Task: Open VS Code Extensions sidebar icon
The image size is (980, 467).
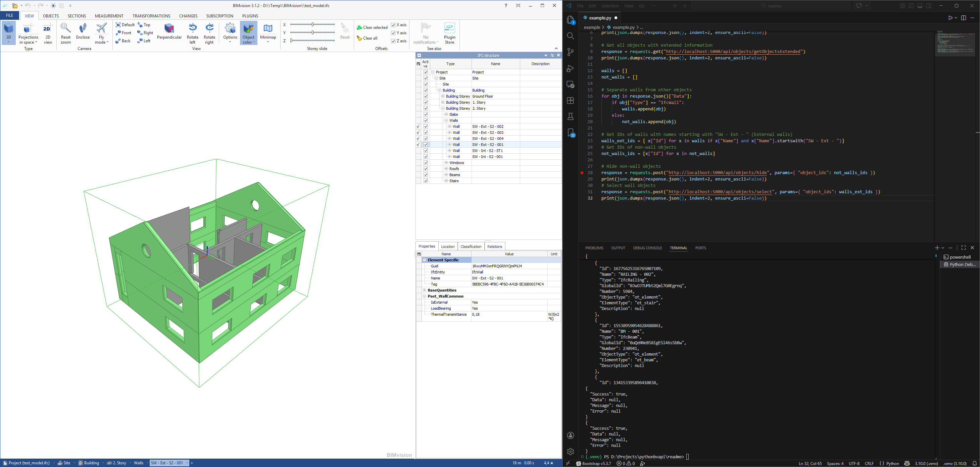Action: tap(570, 100)
